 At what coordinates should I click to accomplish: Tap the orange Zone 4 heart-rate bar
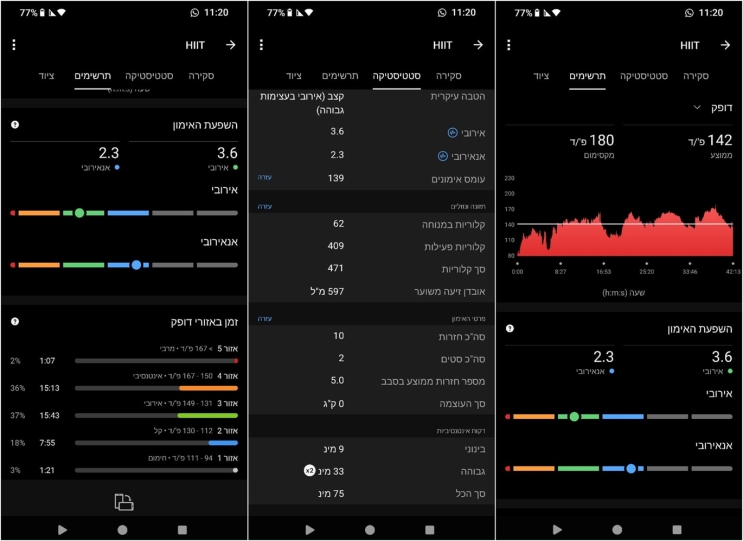point(156,387)
